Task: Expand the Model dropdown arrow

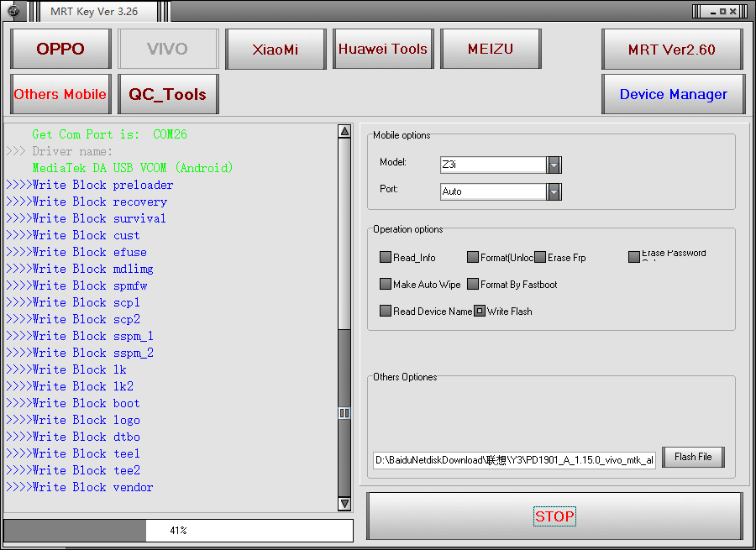Action: (554, 165)
